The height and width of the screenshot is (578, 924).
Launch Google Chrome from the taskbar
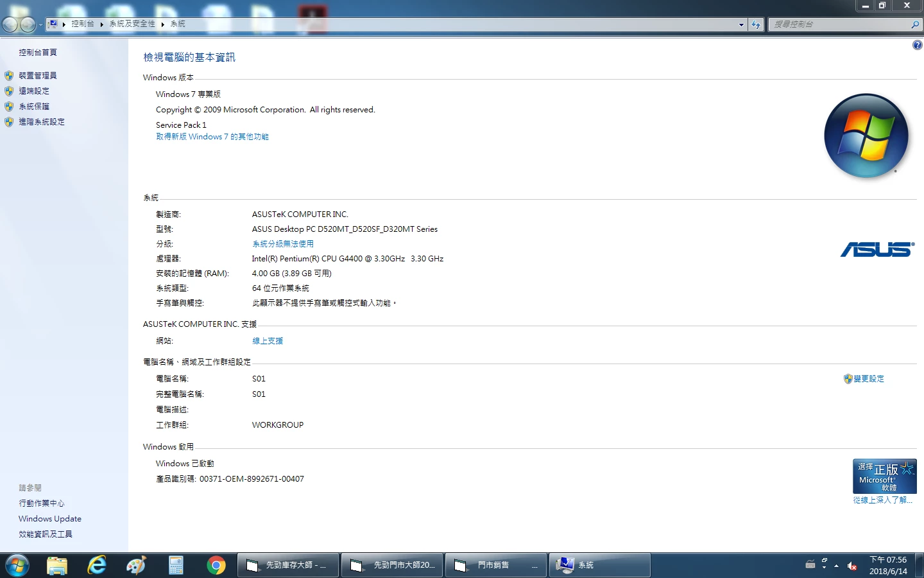click(216, 565)
